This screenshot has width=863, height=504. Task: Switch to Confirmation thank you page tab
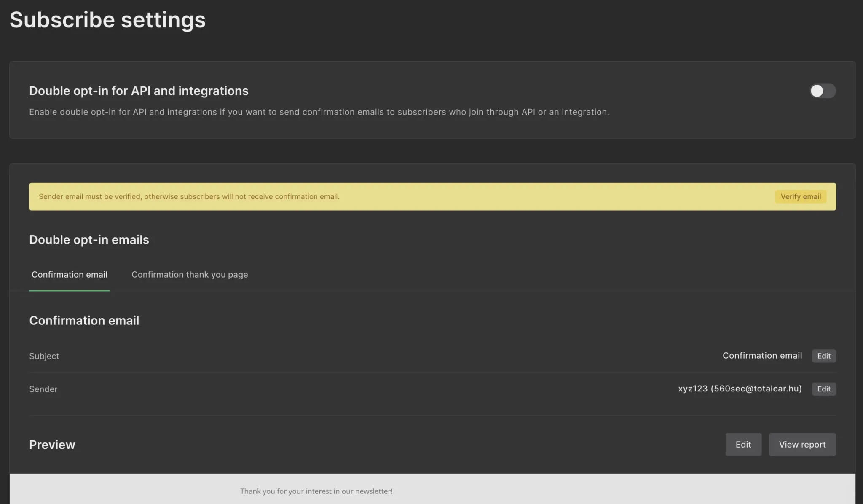point(190,275)
